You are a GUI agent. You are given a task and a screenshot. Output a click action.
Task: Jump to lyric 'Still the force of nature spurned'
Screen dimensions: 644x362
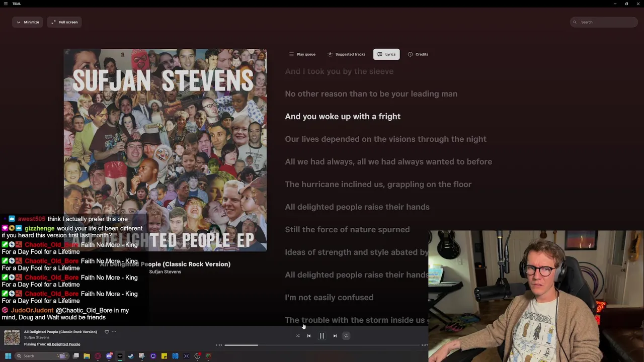point(347,230)
